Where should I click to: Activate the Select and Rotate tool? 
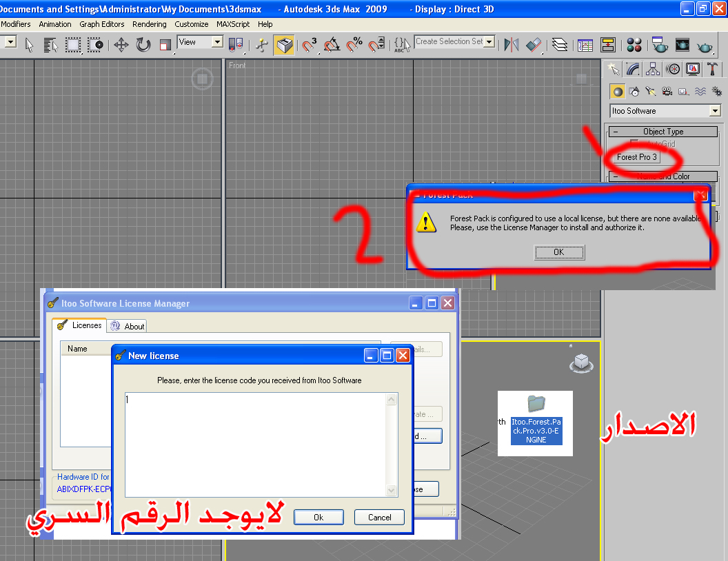pyautogui.click(x=143, y=45)
